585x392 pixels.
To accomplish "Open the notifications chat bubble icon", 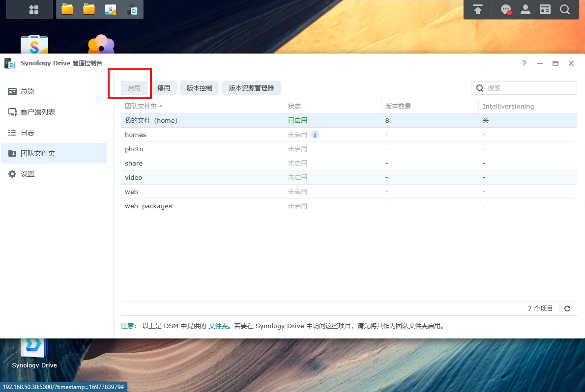I will (x=505, y=9).
